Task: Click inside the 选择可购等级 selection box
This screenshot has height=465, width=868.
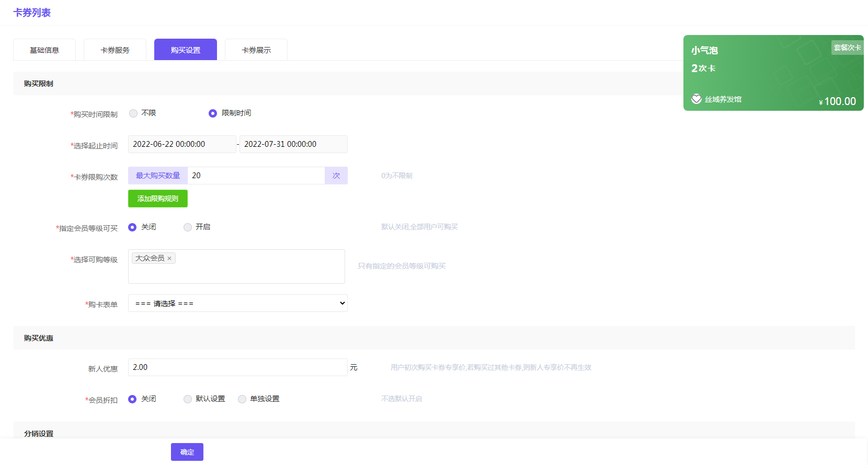Action: (x=236, y=266)
